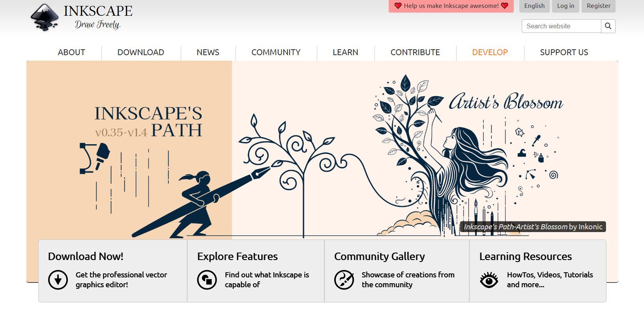Click the magnifier search button
This screenshot has height=316, width=644.
608,26
